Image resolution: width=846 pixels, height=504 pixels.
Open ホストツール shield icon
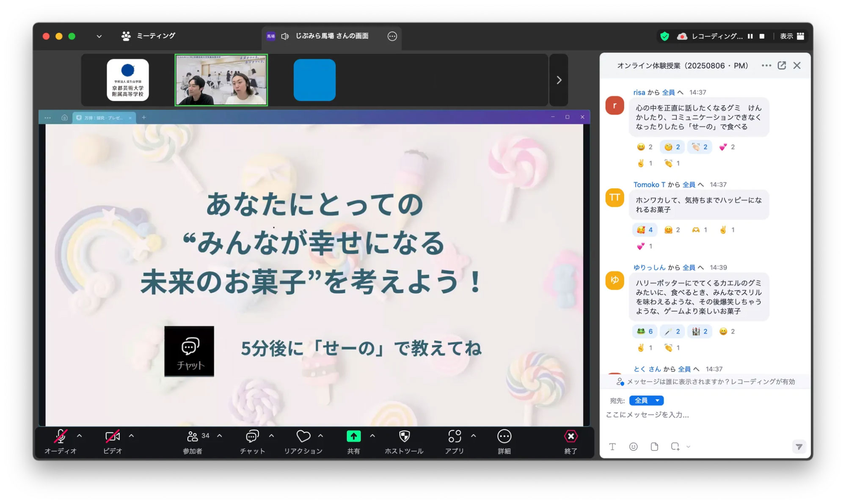(x=404, y=436)
